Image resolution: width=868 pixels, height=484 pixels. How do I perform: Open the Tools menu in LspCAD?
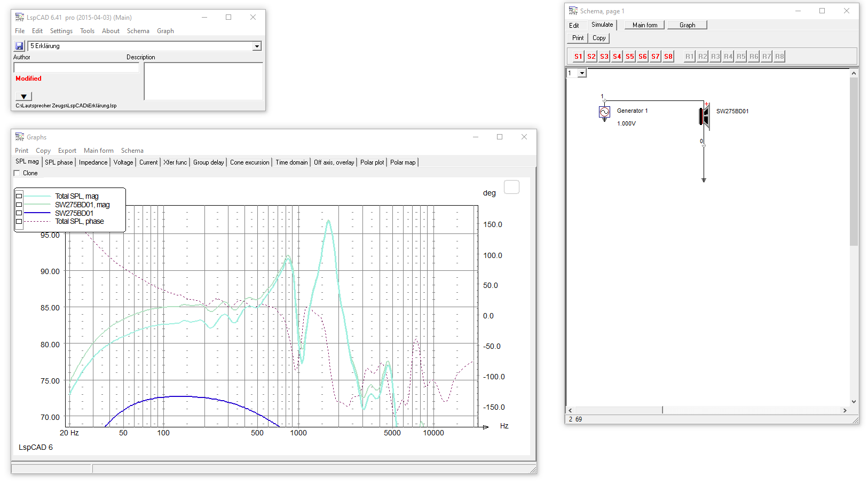87,31
